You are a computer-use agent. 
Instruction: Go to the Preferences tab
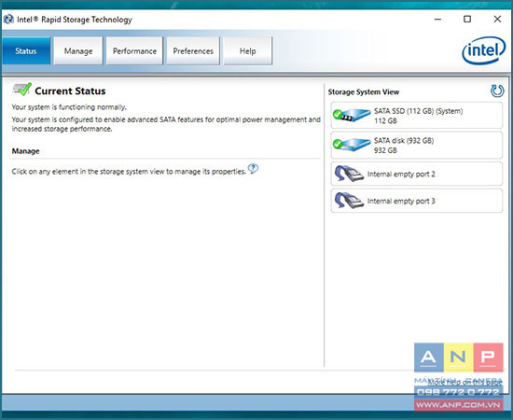[193, 51]
